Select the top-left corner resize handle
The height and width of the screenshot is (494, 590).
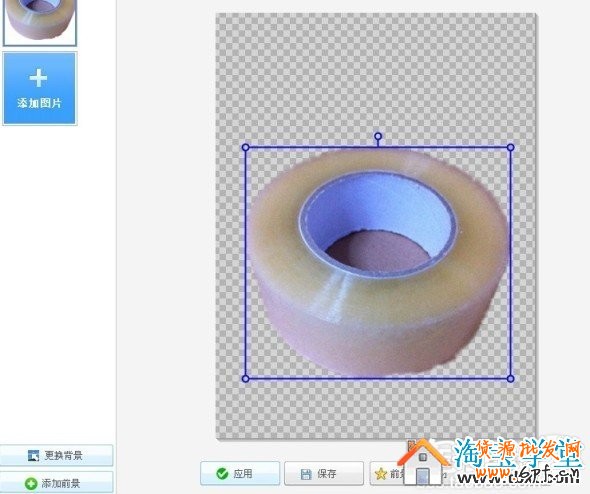click(x=245, y=147)
